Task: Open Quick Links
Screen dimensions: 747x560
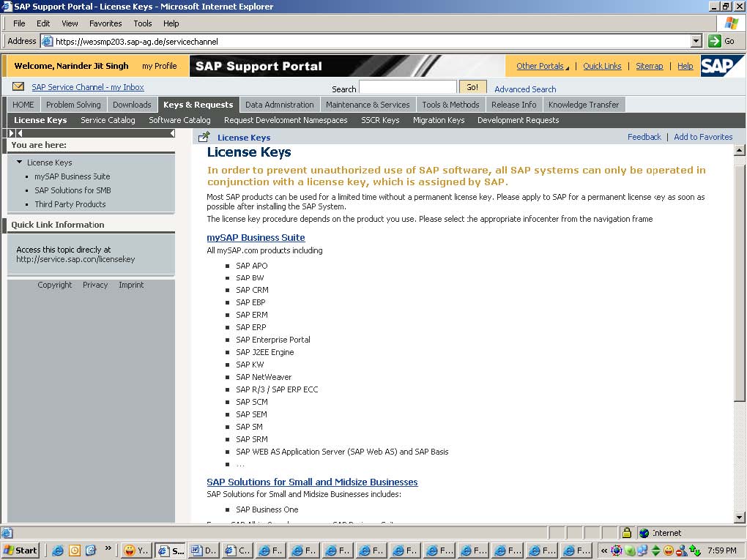Action: coord(602,66)
